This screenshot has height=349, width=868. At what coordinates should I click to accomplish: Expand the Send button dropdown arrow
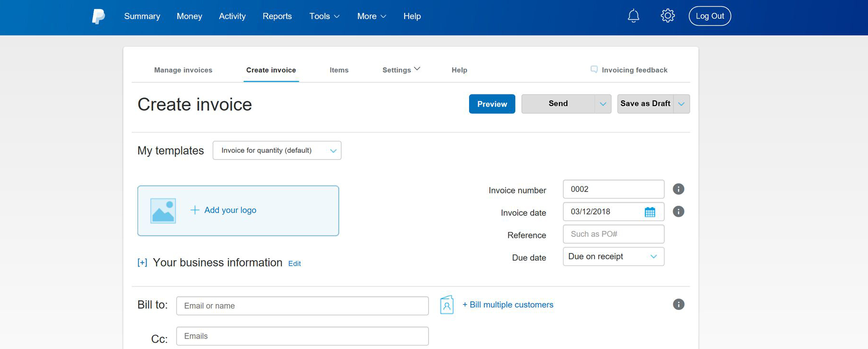coord(603,104)
